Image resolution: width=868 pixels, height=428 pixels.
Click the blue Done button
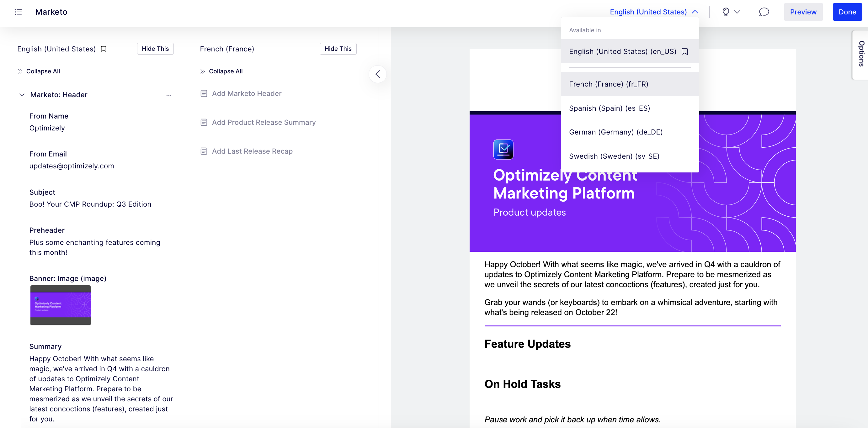[x=847, y=12]
